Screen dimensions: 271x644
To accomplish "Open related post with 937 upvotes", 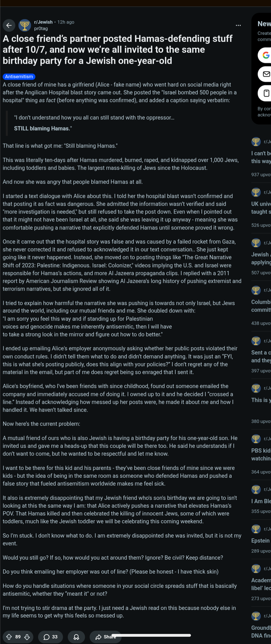I will coord(261,157).
